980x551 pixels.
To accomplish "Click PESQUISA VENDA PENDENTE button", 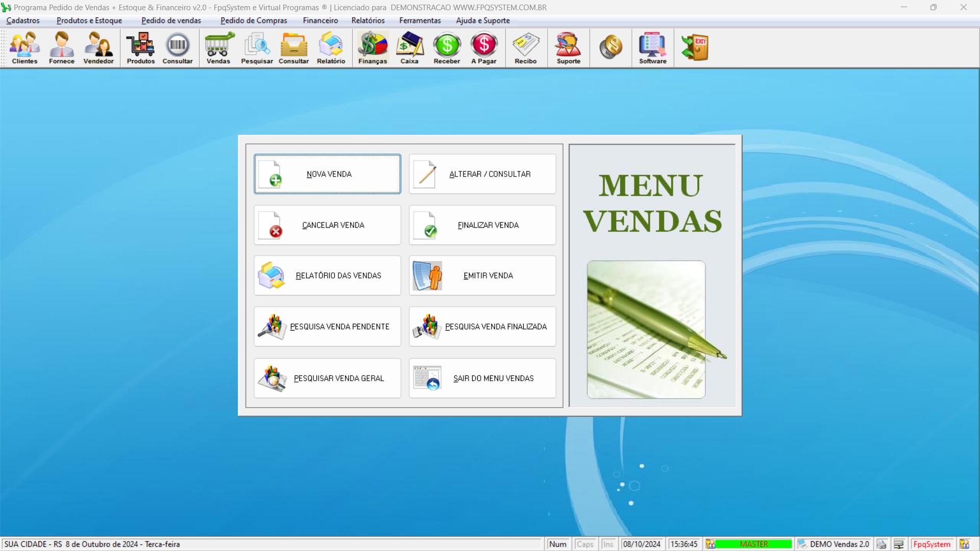I will pyautogui.click(x=327, y=327).
